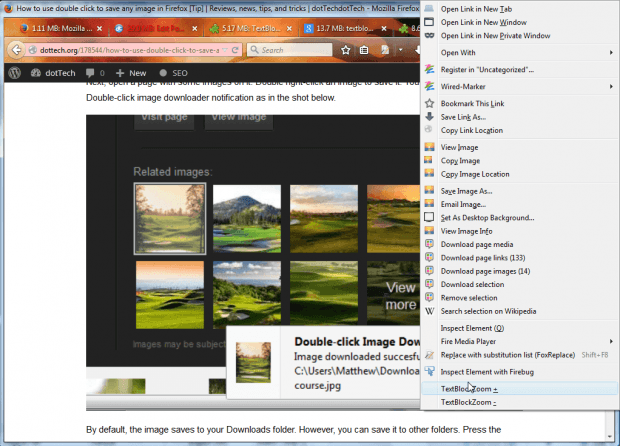Image resolution: width=620 pixels, height=446 pixels.
Task: Click the Firefox back arrow button
Action: coord(16,50)
